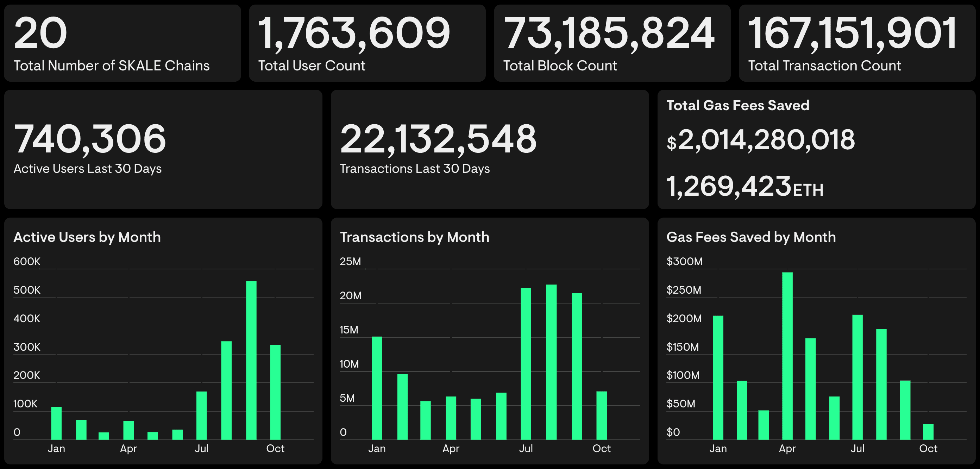Image resolution: width=980 pixels, height=469 pixels.
Task: Click the July bar in Transactions chart
Action: pos(526,364)
